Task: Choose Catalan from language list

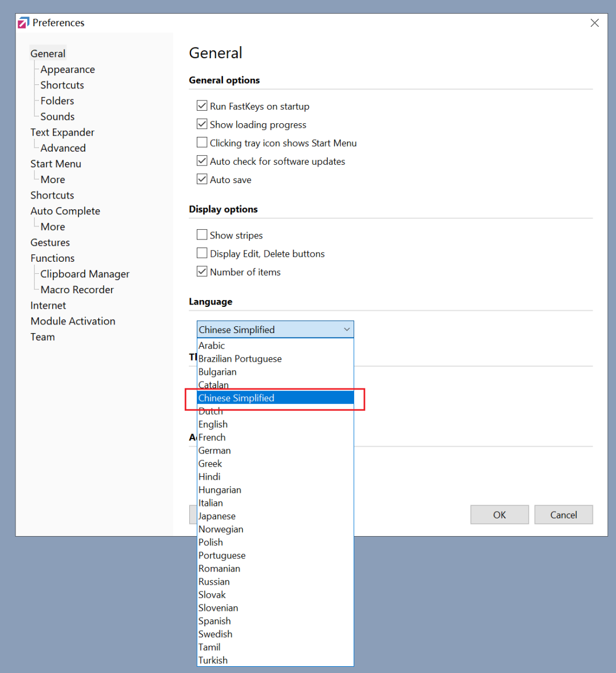Action: pyautogui.click(x=275, y=385)
